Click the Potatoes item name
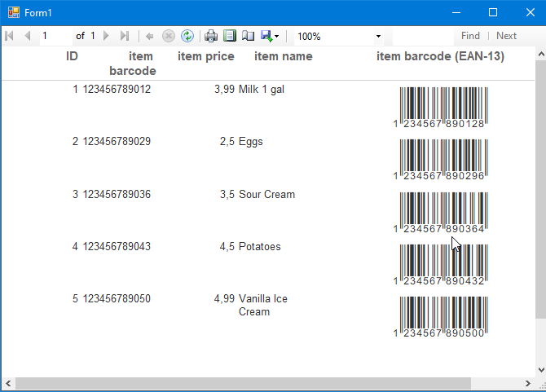546x392 pixels. 259,246
